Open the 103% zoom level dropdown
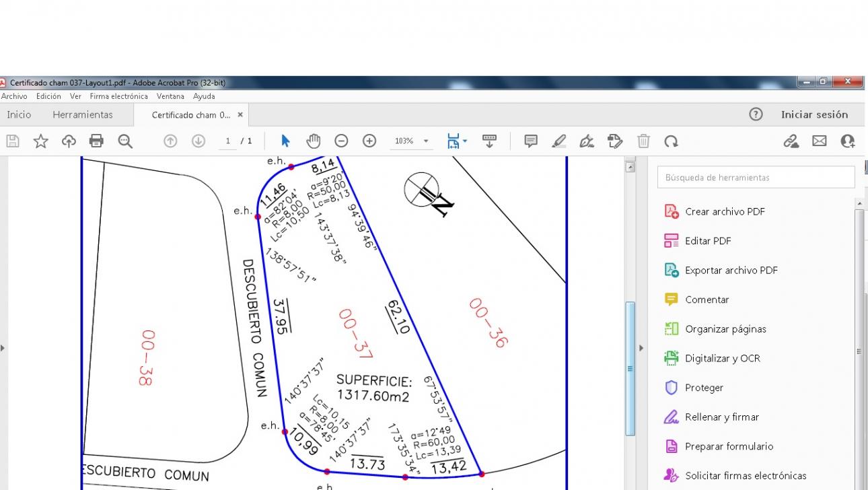The image size is (868, 490). point(412,141)
